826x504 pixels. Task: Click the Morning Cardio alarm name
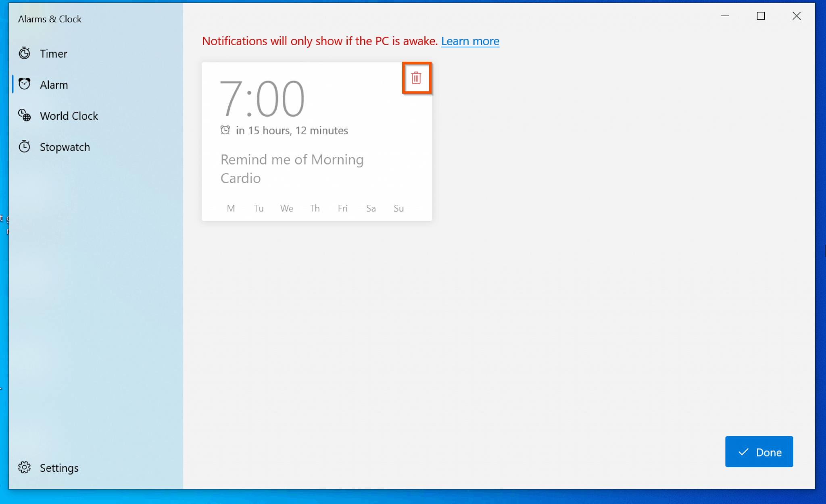tap(292, 169)
